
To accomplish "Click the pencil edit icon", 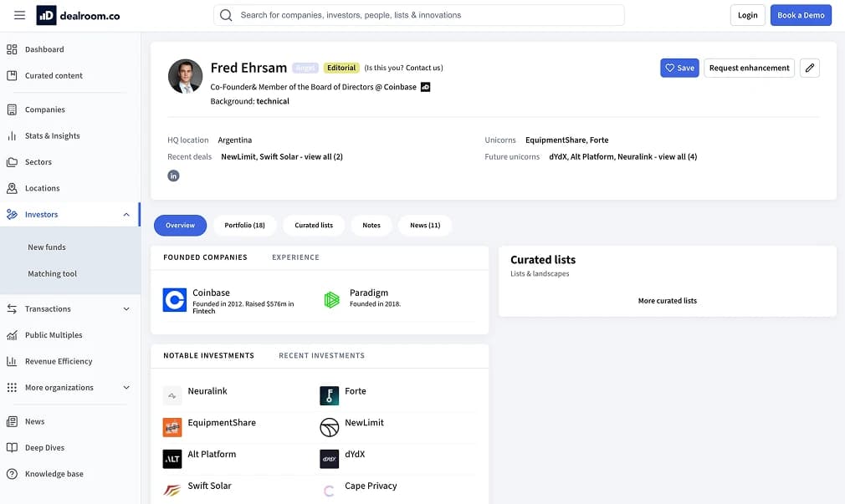I will click(x=809, y=68).
